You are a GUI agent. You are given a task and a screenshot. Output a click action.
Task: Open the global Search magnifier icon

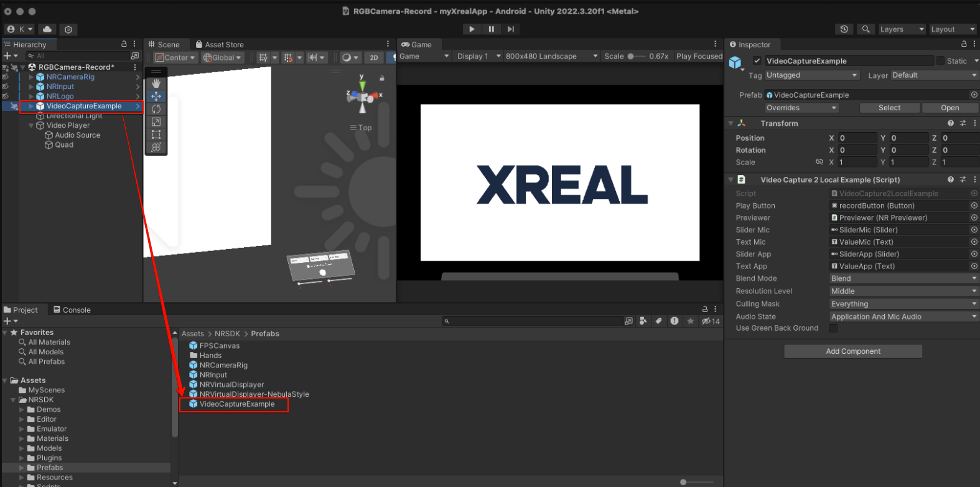866,29
